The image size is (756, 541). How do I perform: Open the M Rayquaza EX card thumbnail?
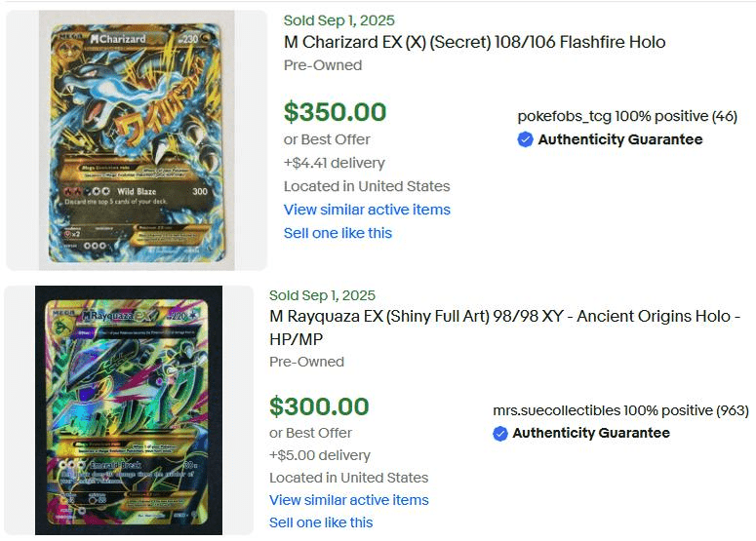[129, 410]
